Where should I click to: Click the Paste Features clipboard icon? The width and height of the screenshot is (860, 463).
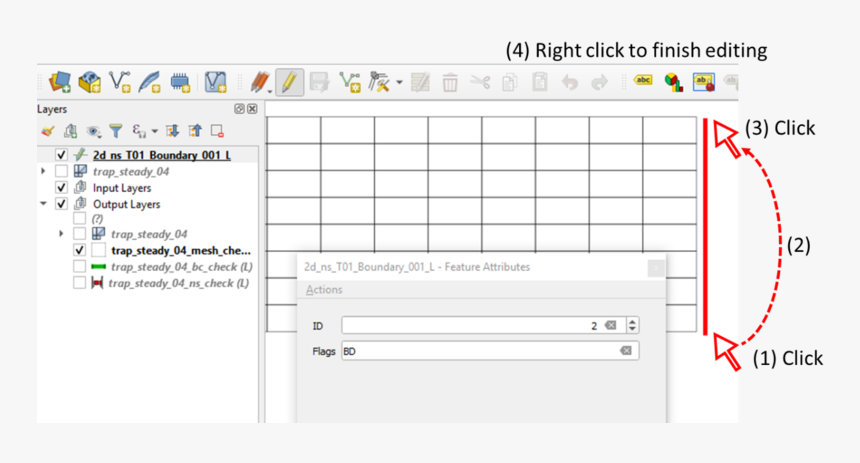click(x=540, y=82)
